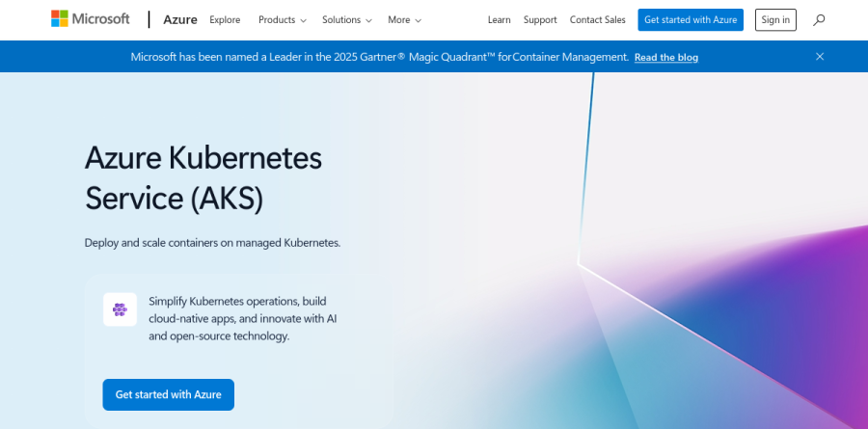The width and height of the screenshot is (868, 429).
Task: Click the Sign in button
Action: [x=775, y=20]
